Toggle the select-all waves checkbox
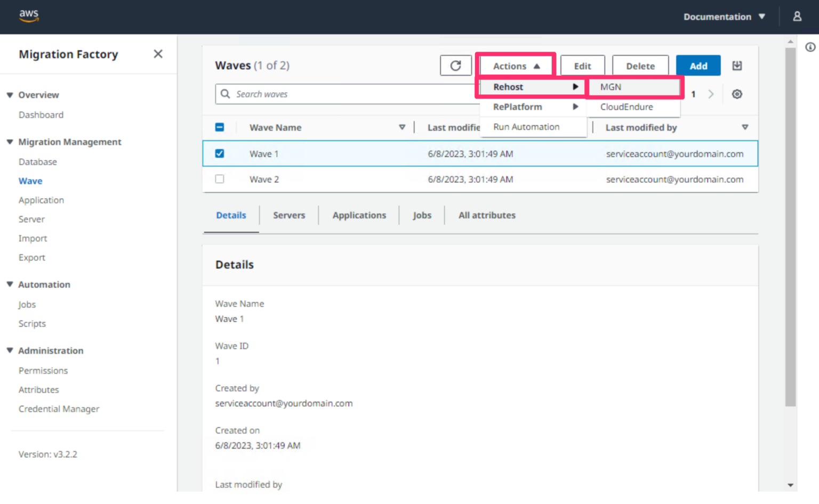The height and width of the screenshot is (504, 819). click(x=220, y=127)
